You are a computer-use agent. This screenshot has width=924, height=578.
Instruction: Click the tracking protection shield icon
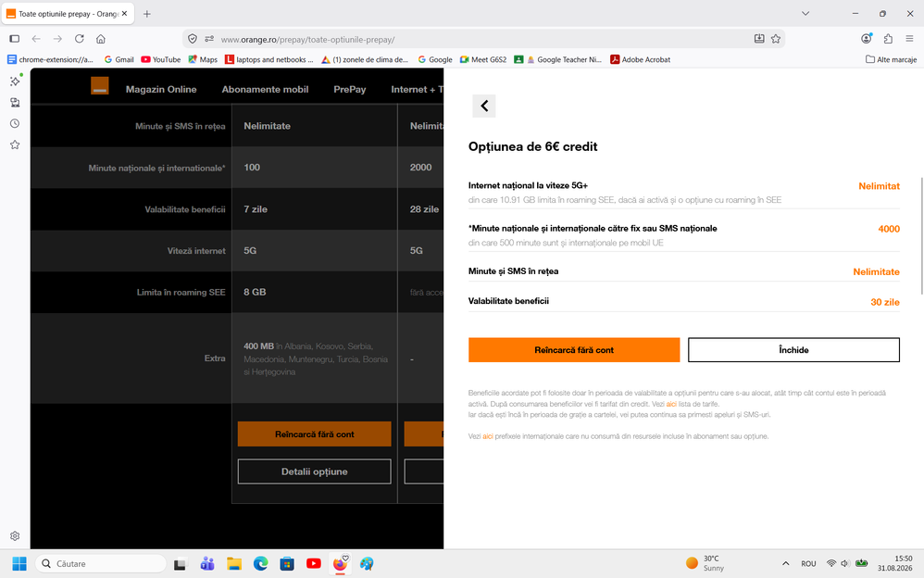coord(192,39)
